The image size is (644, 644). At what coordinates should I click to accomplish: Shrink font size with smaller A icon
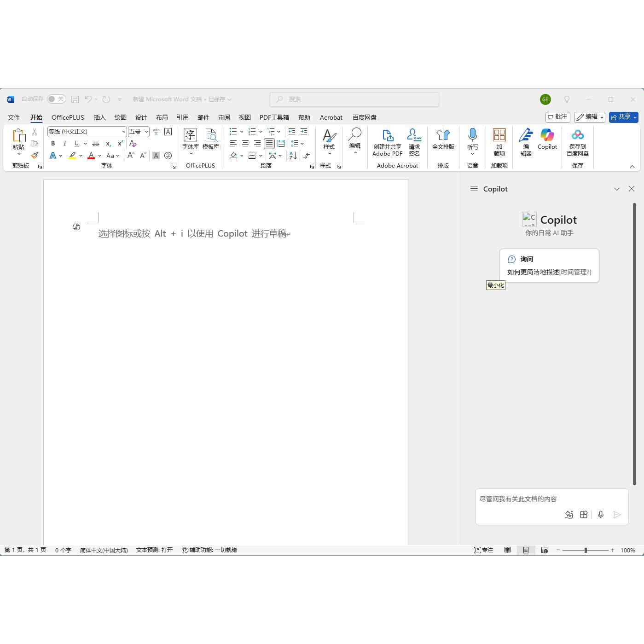tap(143, 156)
